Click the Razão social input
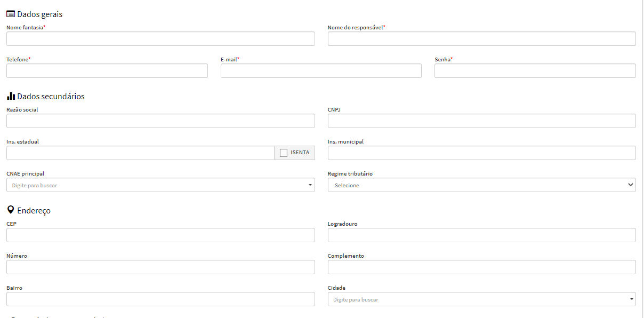Screen dimensions: 644x318 (x=160, y=121)
